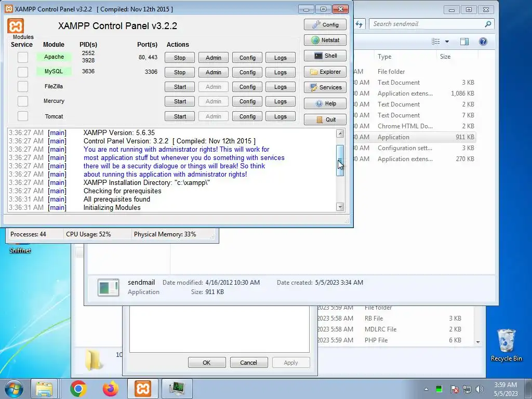Select the MDLRC File row
The image size is (532, 399).
click(395, 329)
